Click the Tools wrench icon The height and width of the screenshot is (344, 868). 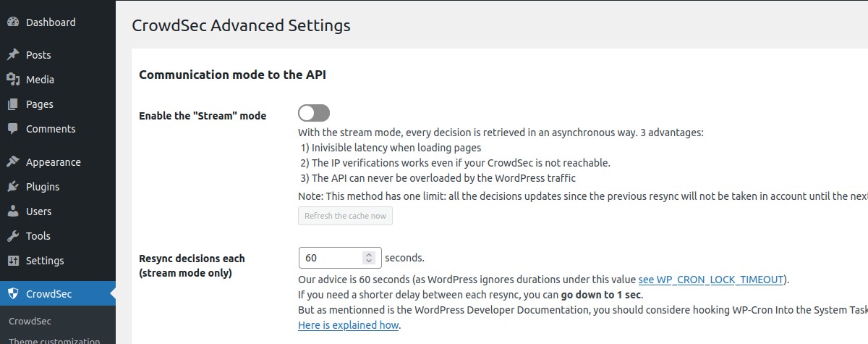pos(13,236)
